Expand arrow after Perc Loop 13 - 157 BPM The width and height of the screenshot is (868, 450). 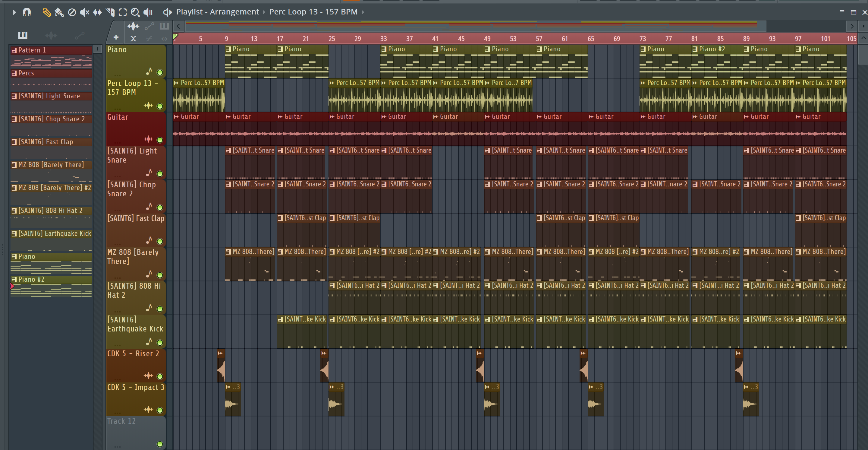click(363, 12)
